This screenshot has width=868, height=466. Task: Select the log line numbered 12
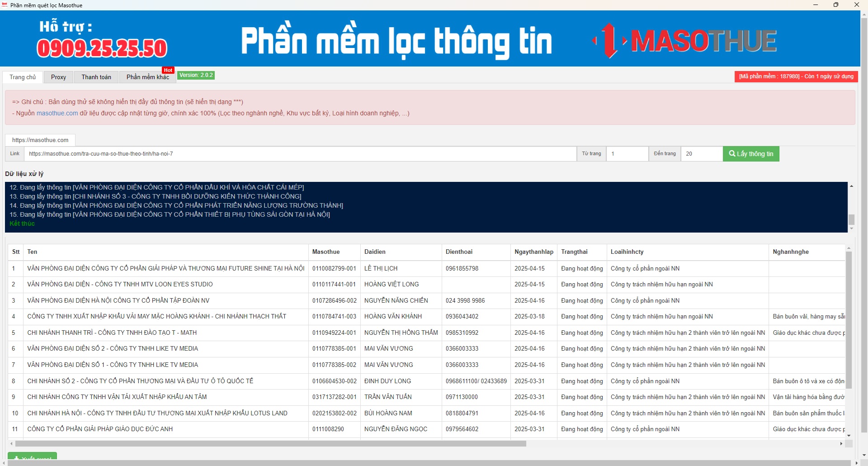point(156,187)
